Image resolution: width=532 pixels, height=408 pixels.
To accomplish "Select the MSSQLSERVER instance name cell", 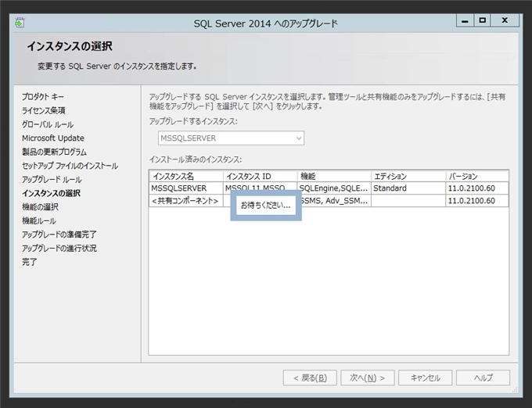I will tap(186, 188).
